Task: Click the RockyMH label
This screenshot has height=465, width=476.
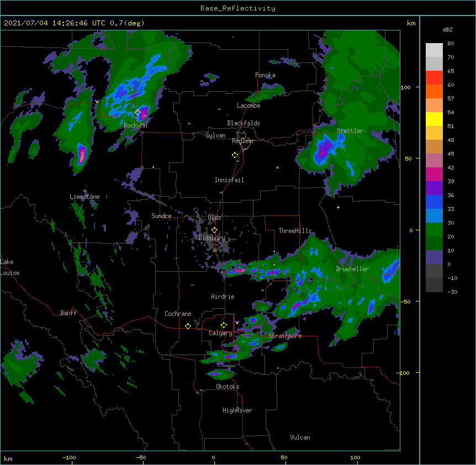Action: click(x=135, y=125)
